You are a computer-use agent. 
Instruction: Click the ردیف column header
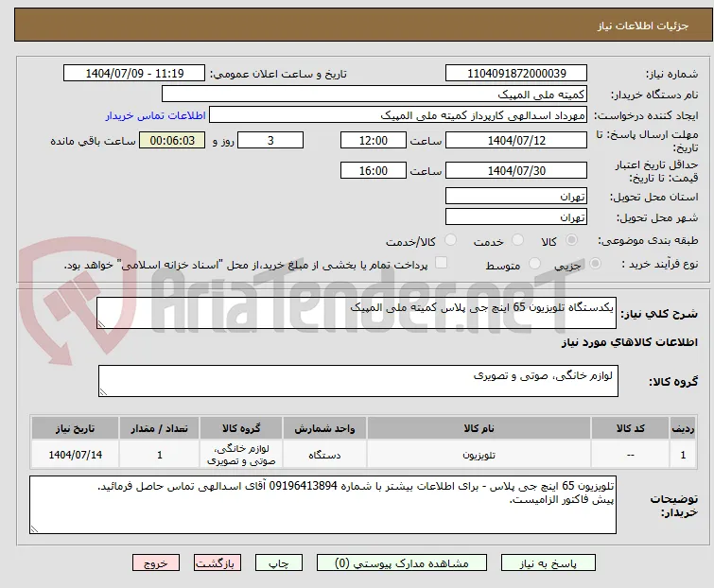pos(683,428)
